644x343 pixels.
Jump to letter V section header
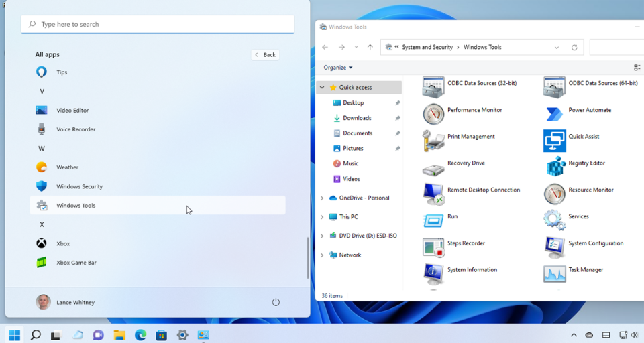tap(42, 92)
